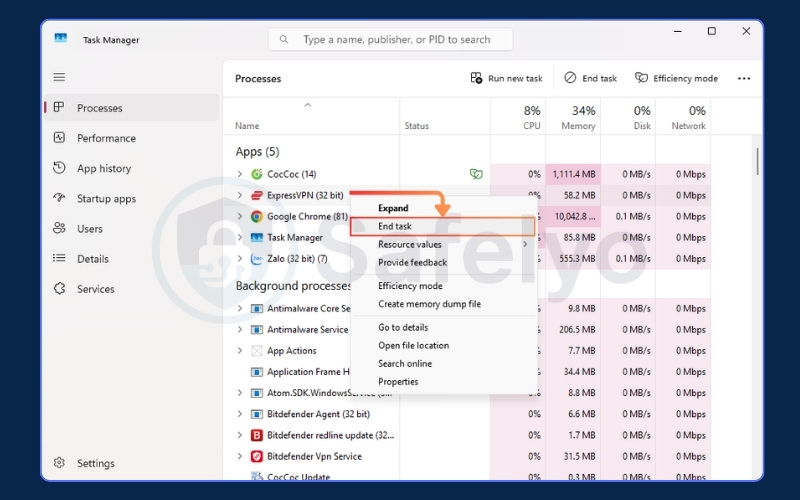Viewport: 800px width, 500px height.
Task: Expand the Antimalware Service row
Action: (x=240, y=330)
